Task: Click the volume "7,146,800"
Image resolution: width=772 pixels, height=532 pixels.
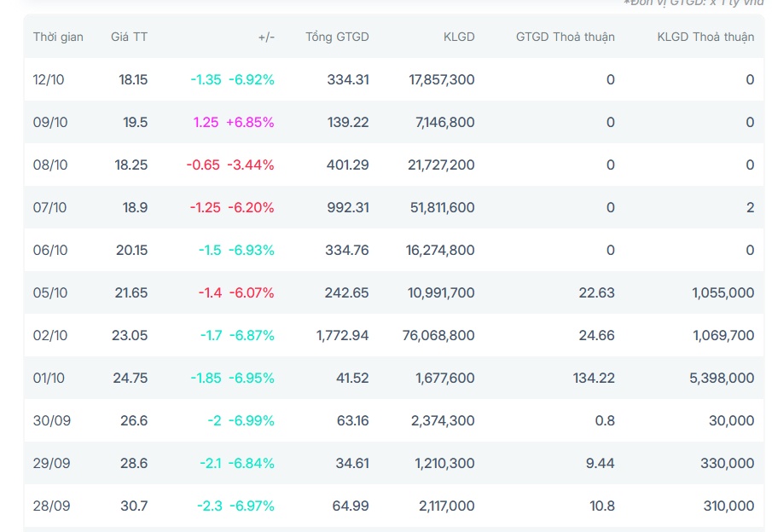Action: (x=445, y=122)
